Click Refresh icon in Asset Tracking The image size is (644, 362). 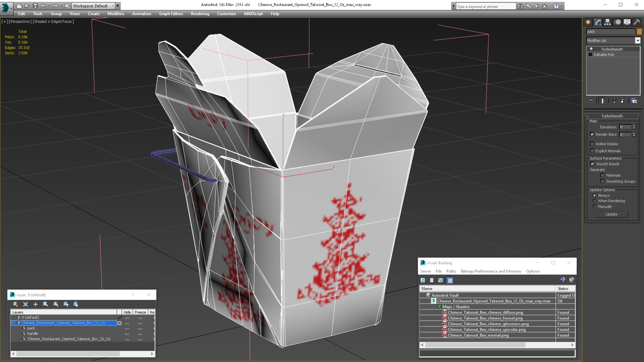[x=423, y=280]
